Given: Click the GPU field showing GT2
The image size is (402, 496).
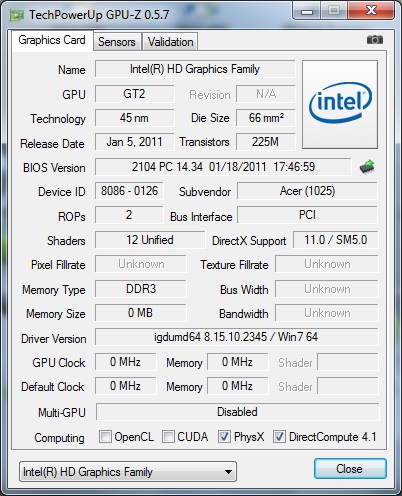Looking at the screenshot, I should point(134,94).
